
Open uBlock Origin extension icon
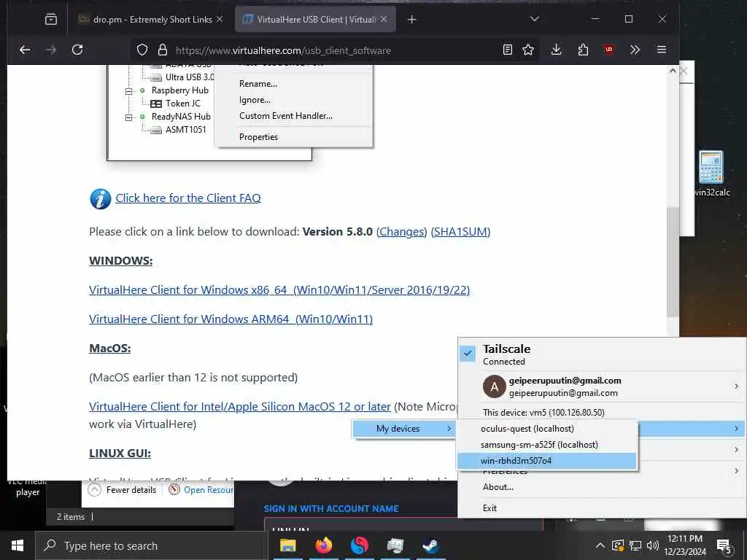[609, 50]
